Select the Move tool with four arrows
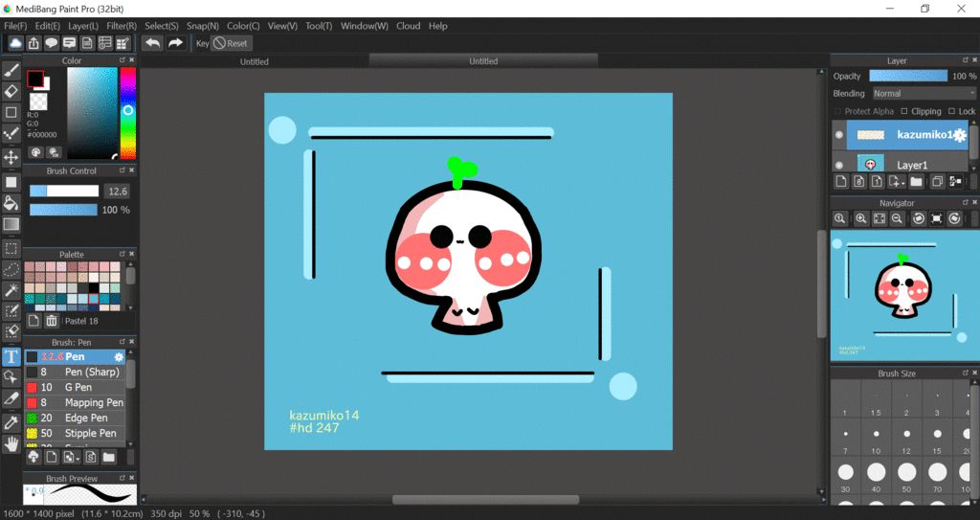The image size is (980, 520). [11, 156]
